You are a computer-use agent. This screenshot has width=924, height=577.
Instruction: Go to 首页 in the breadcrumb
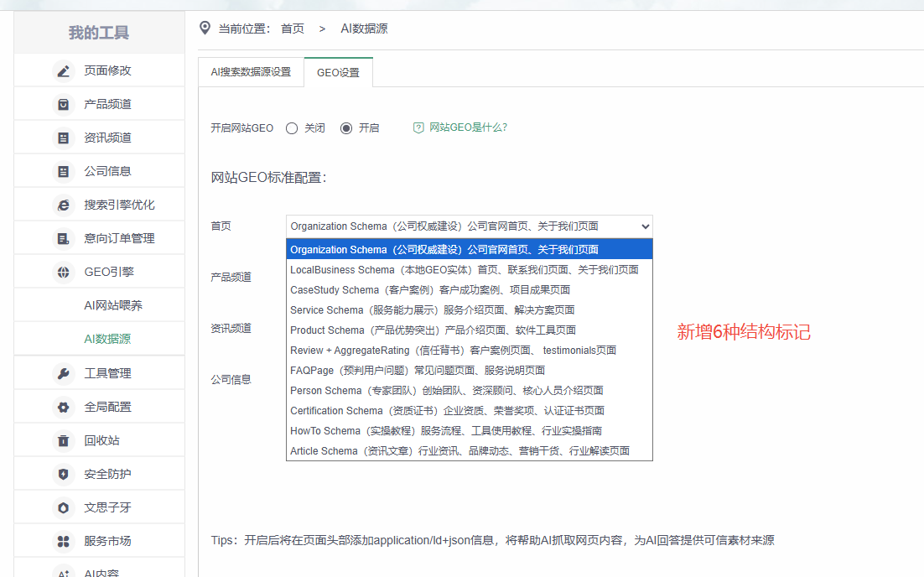pos(293,29)
